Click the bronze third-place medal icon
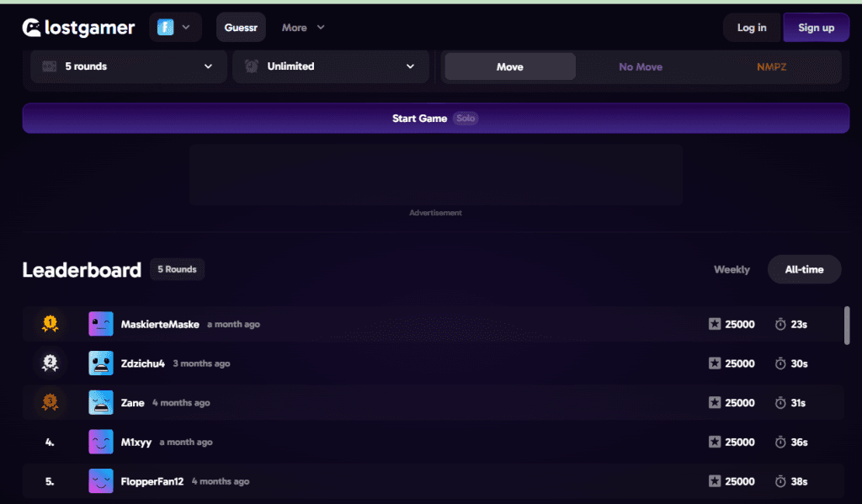The image size is (862, 504). (x=50, y=402)
